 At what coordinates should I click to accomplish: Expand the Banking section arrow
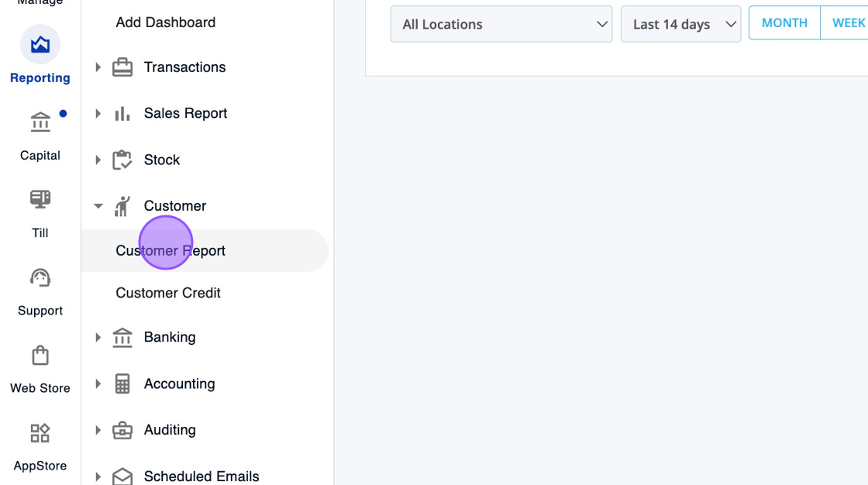click(x=98, y=337)
